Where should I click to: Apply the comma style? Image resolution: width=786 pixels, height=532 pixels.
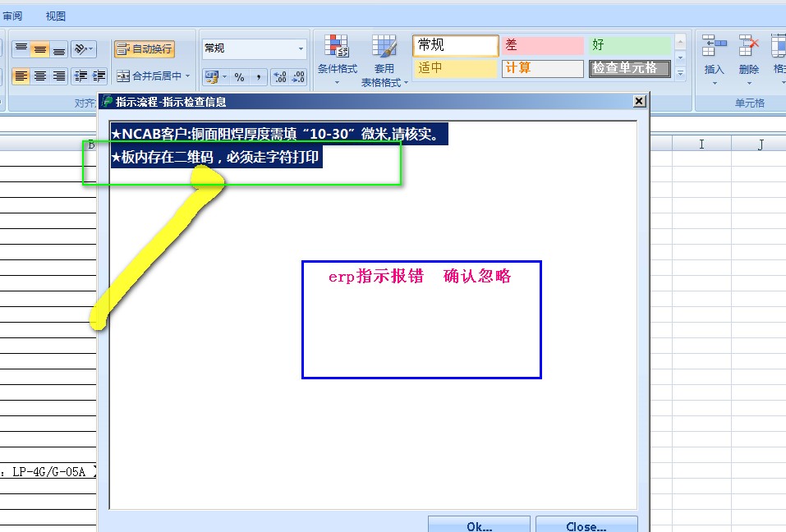[x=258, y=76]
